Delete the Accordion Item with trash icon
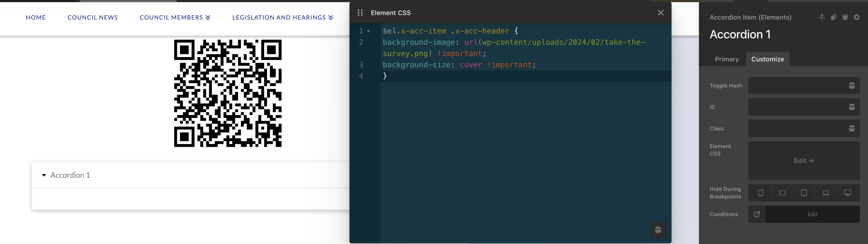Image resolution: width=868 pixels, height=244 pixels. [845, 17]
